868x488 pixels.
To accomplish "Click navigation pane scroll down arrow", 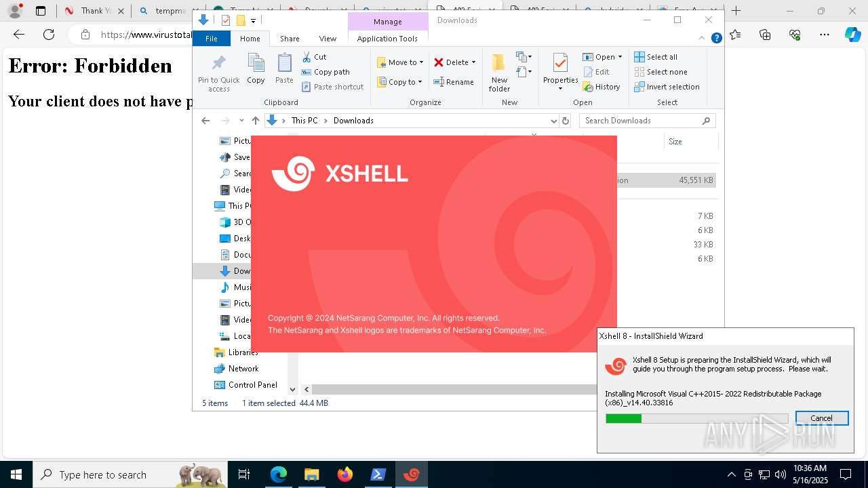I will (x=293, y=389).
